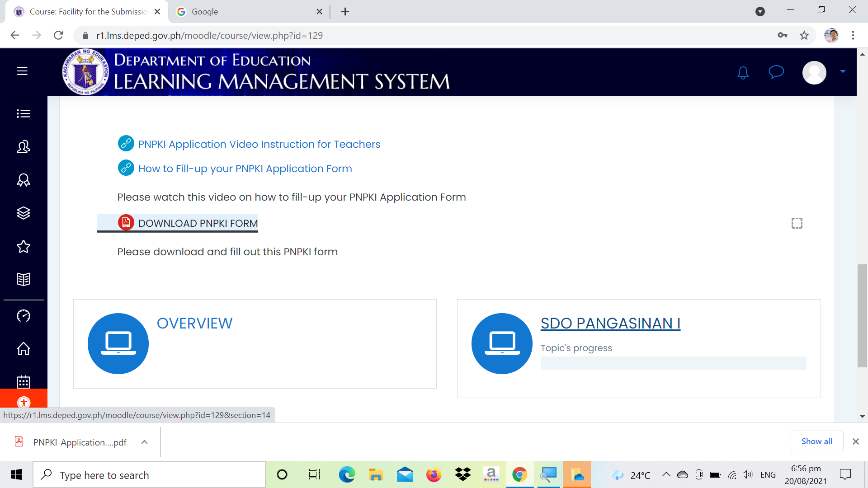Click the Dashboard speedometer icon in the sidebar

coord(23,316)
